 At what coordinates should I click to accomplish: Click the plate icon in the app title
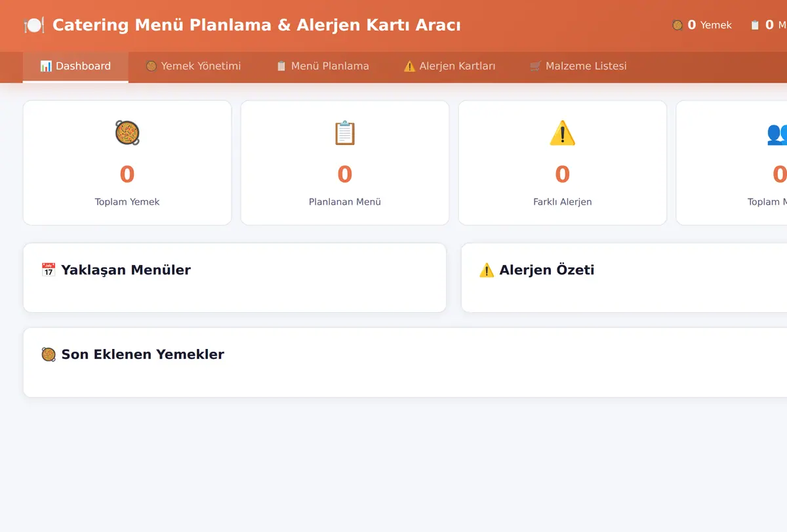[x=34, y=26]
